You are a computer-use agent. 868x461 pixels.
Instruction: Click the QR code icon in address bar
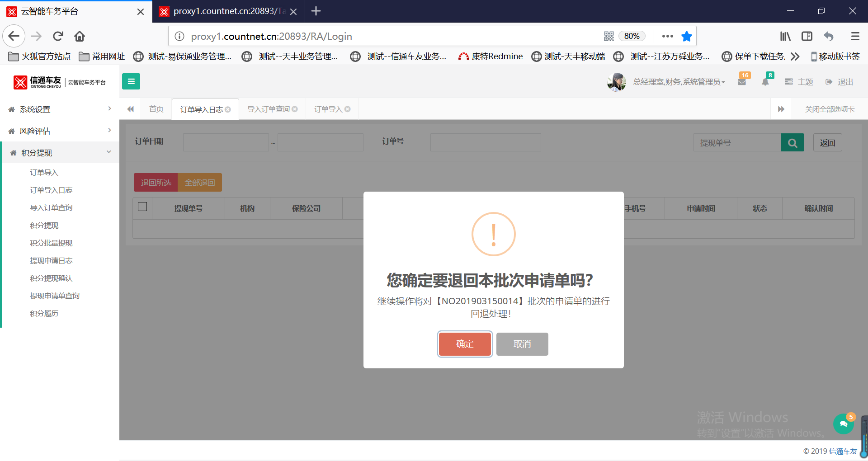pyautogui.click(x=609, y=36)
